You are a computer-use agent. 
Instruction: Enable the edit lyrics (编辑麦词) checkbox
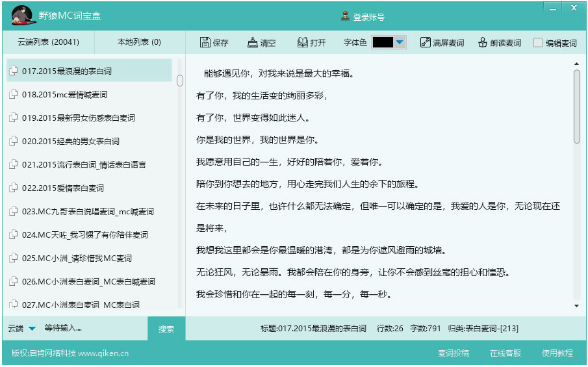pos(538,43)
